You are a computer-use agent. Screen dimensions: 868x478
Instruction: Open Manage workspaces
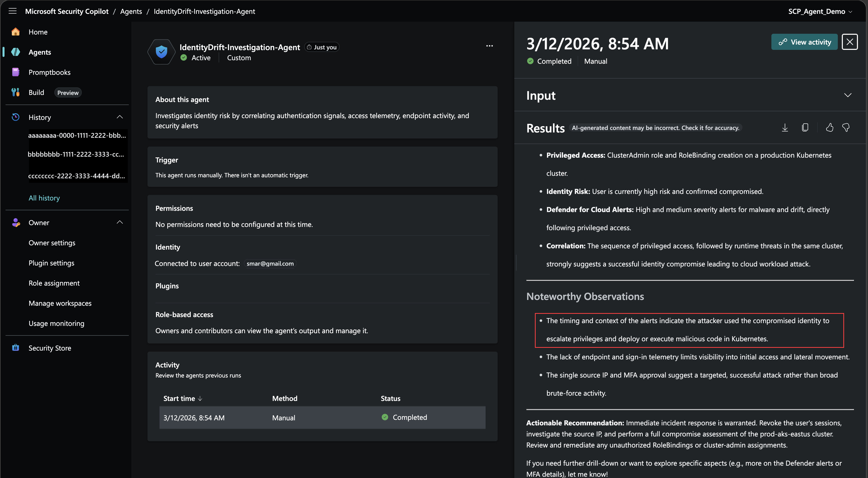point(60,303)
